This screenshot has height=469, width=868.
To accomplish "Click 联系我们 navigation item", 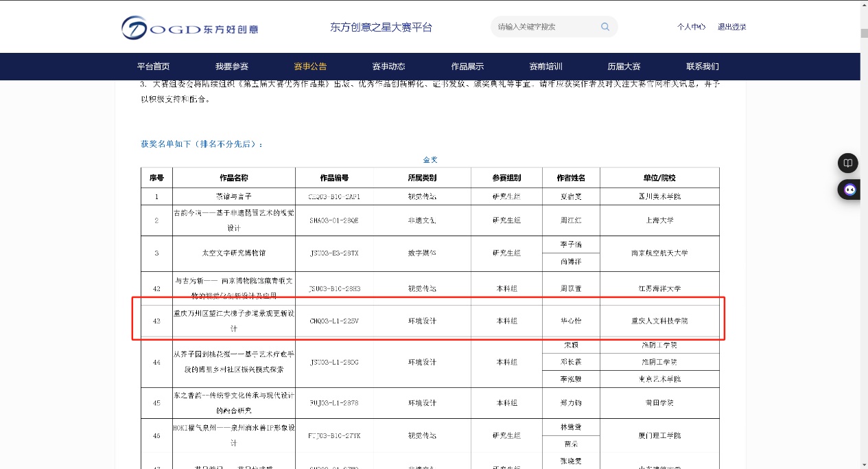I will point(703,67).
